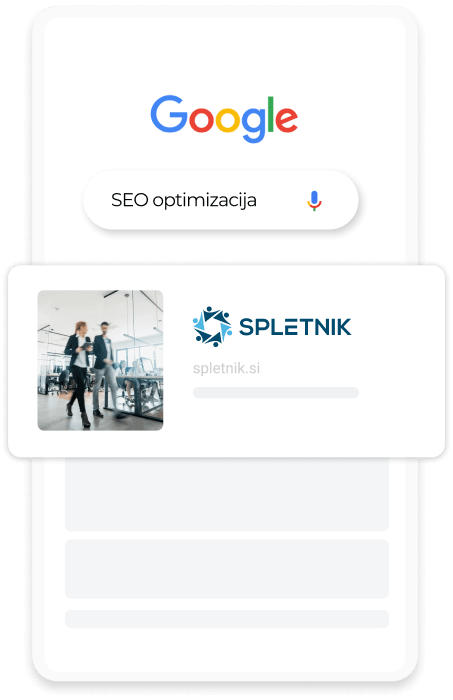Click the SPLETNIK brand name text

click(295, 327)
